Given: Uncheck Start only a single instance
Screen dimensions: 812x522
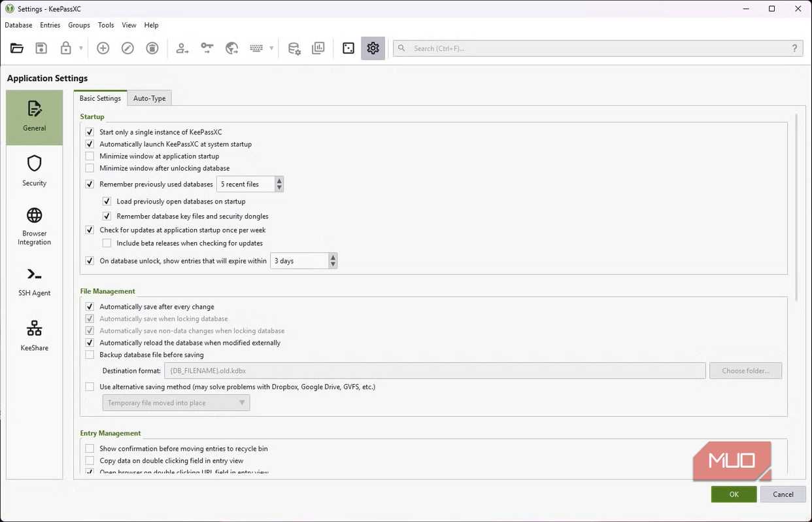Looking at the screenshot, I should (90, 132).
